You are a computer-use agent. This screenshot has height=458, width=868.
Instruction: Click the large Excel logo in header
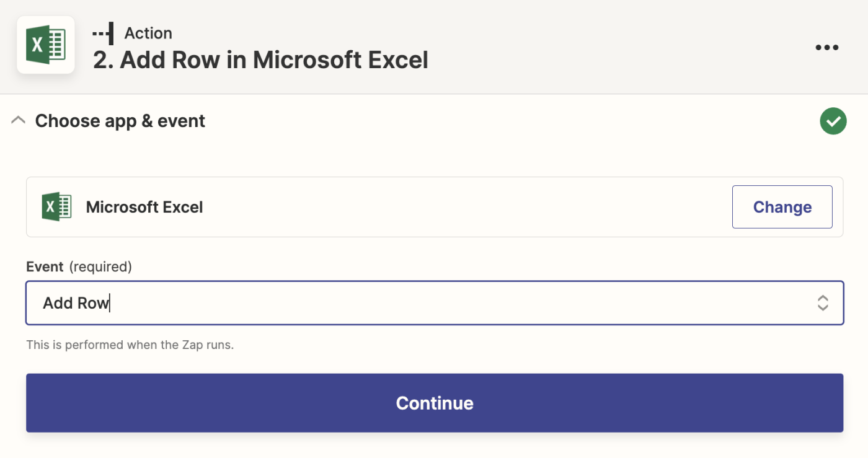pyautogui.click(x=46, y=46)
